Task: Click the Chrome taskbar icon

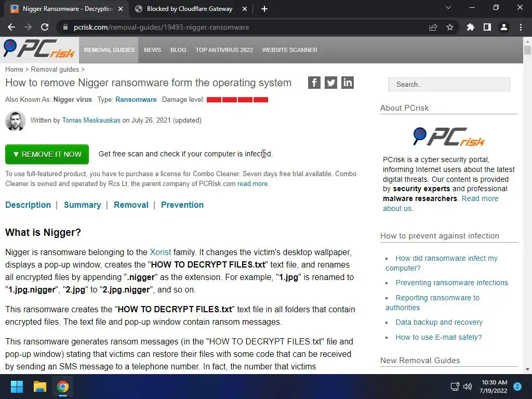Action: click(x=63, y=387)
